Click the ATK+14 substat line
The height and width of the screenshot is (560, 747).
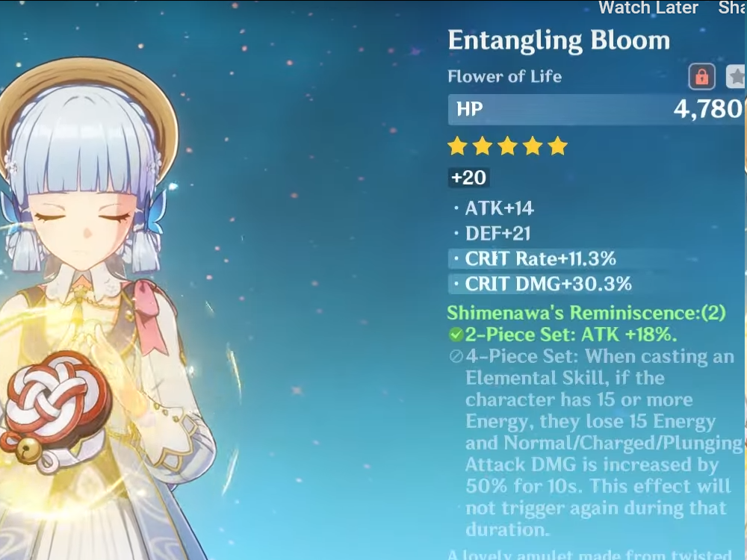tap(499, 208)
